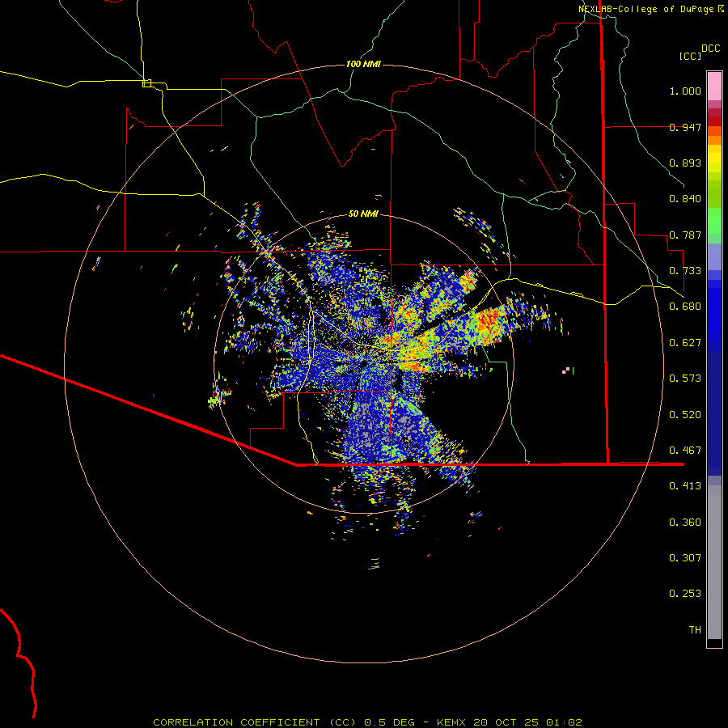
Task: Click the 100 NMI range ring label
Action: tap(363, 64)
